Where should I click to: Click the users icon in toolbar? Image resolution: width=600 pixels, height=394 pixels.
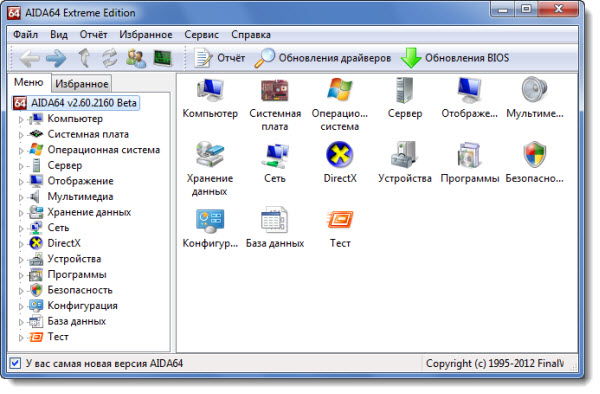tap(136, 58)
